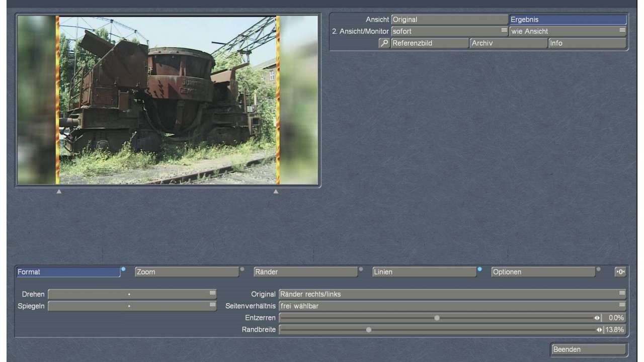
Task: Click the Entzerren fine-adjust arrows icon
Action: click(x=597, y=318)
